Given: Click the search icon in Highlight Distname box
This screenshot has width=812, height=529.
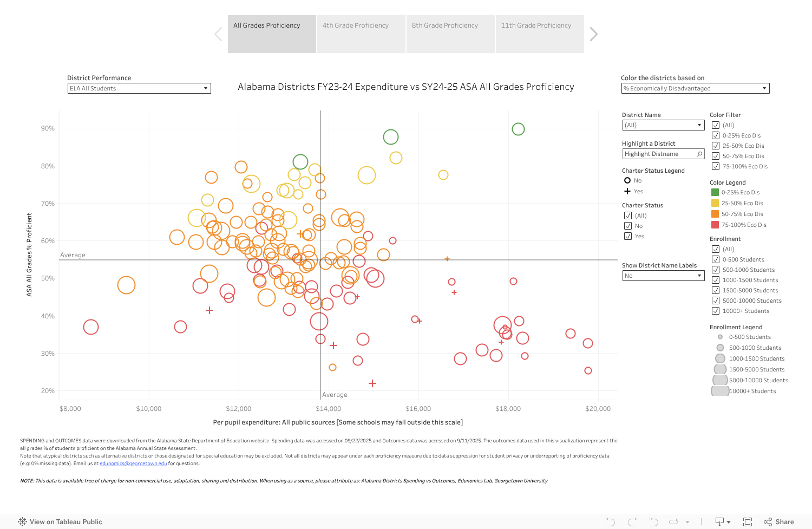Looking at the screenshot, I should 699,154.
